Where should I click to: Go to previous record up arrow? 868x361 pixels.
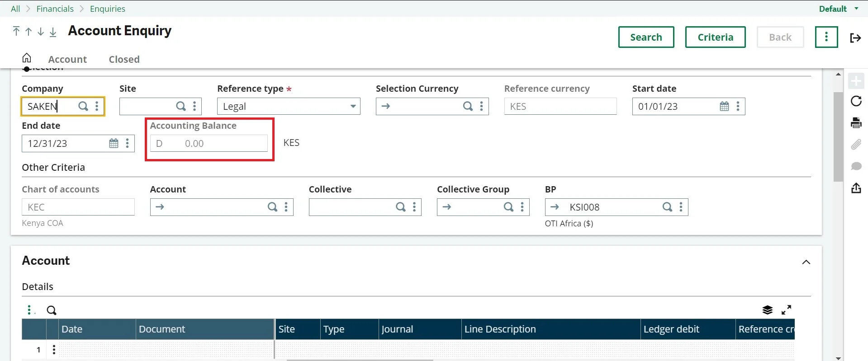(x=28, y=32)
